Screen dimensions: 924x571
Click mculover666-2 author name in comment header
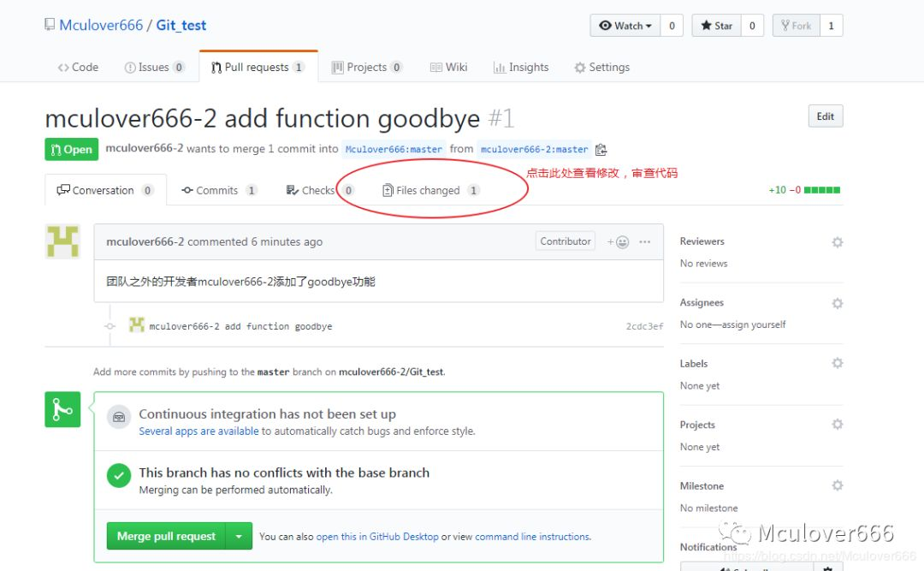(x=145, y=241)
